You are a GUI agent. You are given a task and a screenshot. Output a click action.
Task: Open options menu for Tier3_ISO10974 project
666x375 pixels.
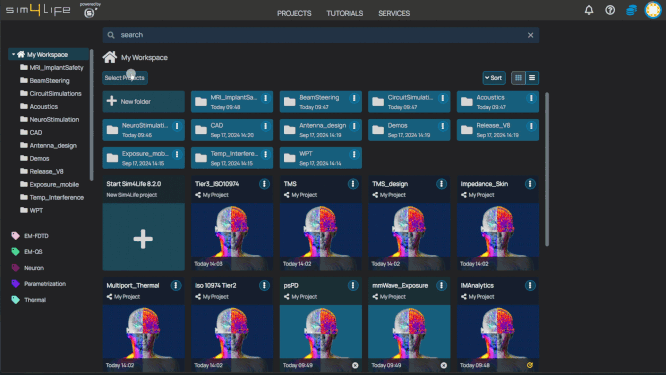[264, 183]
